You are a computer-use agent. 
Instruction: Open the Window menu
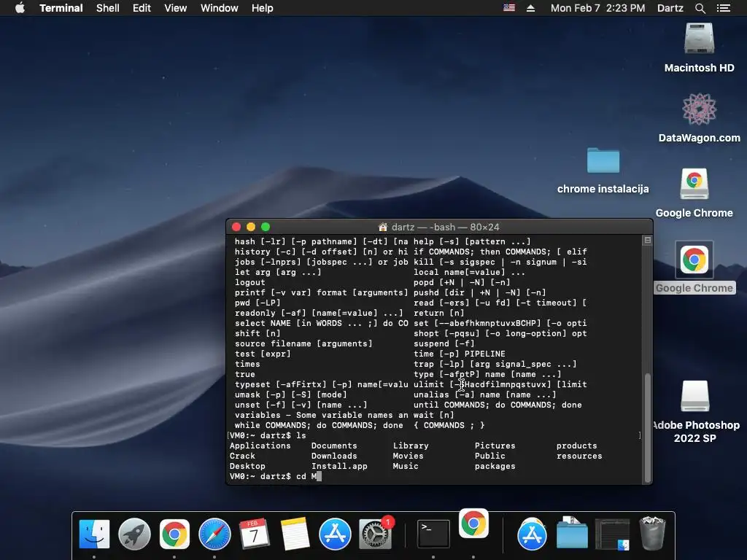click(x=219, y=8)
